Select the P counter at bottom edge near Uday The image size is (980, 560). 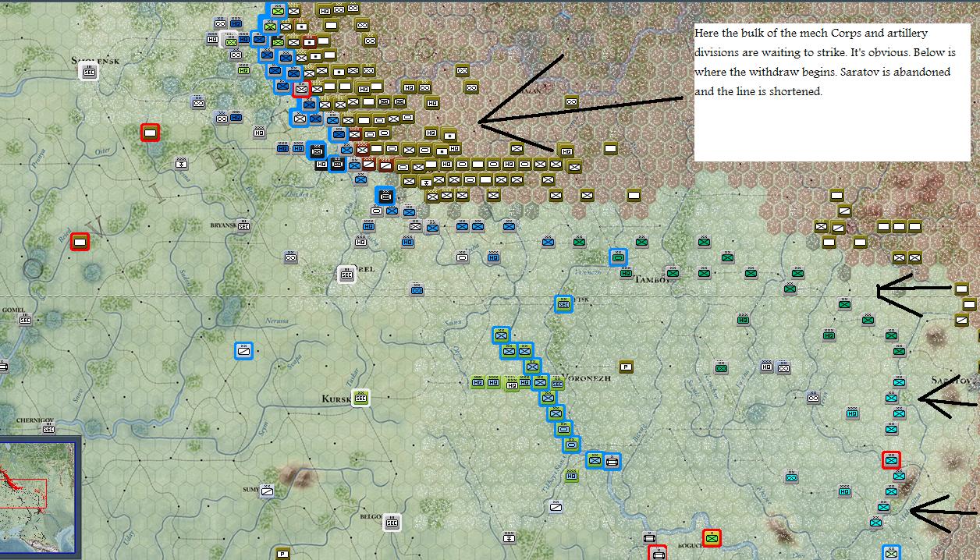point(283,554)
